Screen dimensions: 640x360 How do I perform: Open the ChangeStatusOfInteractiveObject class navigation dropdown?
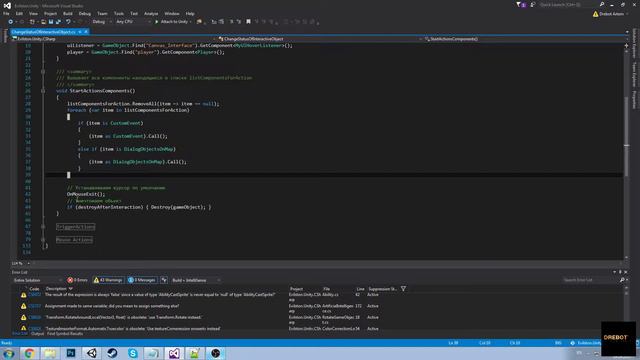tap(320, 39)
